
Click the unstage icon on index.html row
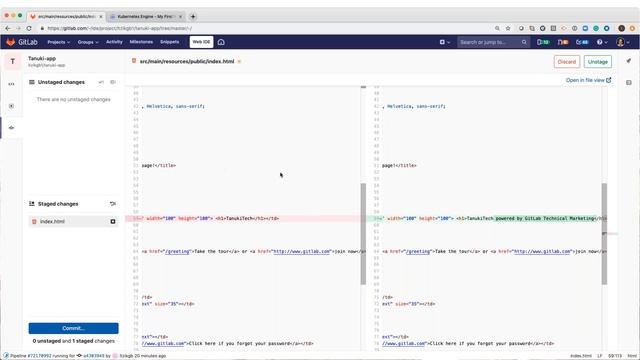pyautogui.click(x=113, y=222)
